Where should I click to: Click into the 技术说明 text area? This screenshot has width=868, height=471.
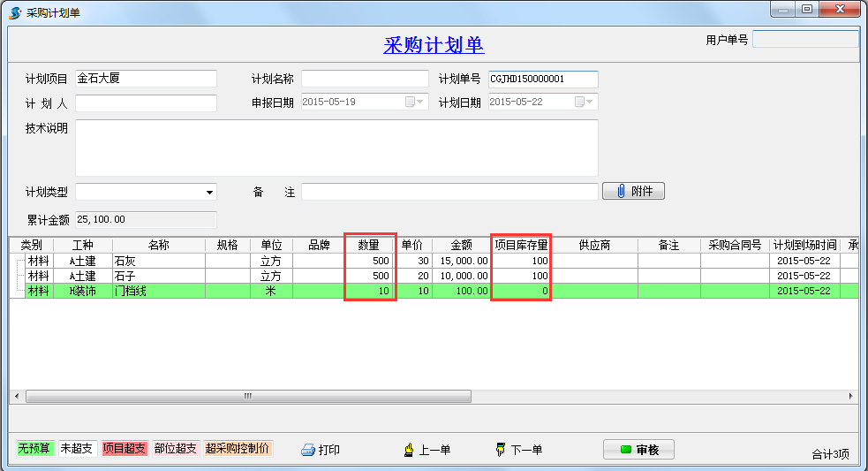pos(336,148)
